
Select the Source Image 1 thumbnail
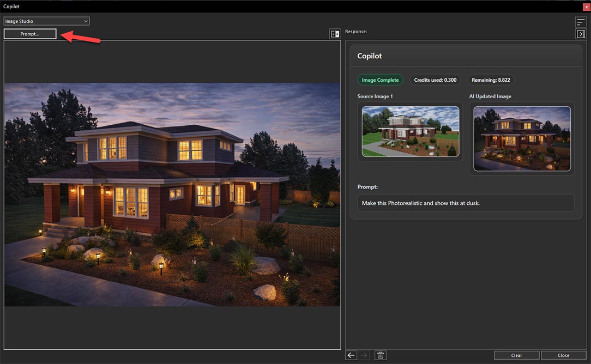[x=411, y=131]
